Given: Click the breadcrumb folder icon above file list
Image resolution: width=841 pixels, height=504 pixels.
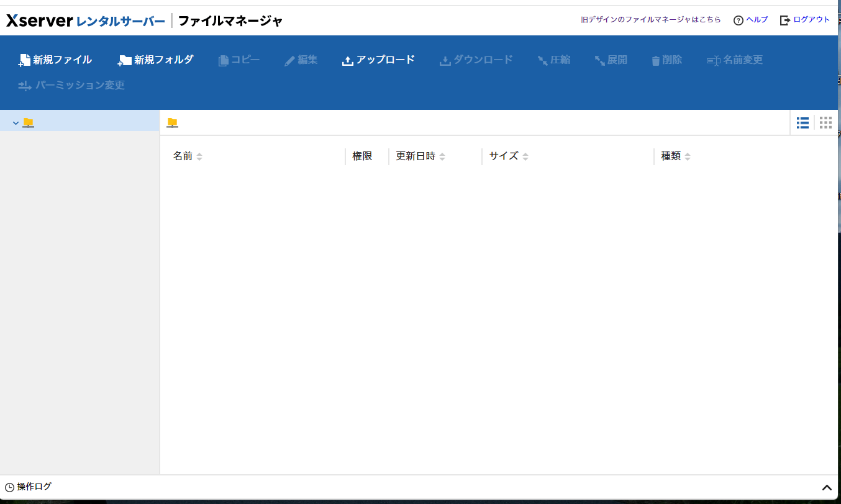Looking at the screenshot, I should click(172, 122).
